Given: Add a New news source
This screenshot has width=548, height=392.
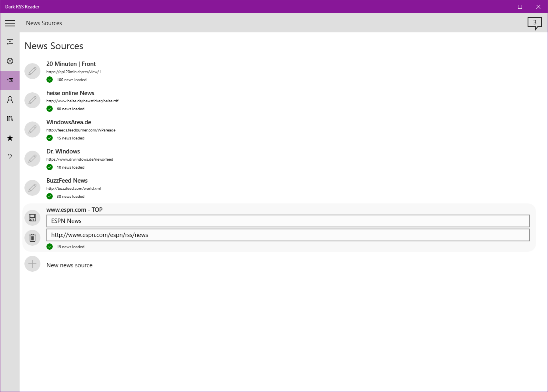Looking at the screenshot, I should [x=32, y=264].
